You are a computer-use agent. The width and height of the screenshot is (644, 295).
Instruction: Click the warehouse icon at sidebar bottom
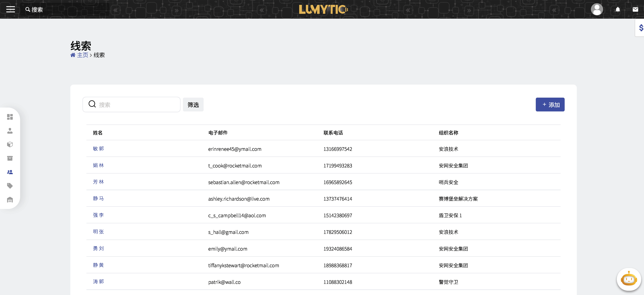coord(10,199)
